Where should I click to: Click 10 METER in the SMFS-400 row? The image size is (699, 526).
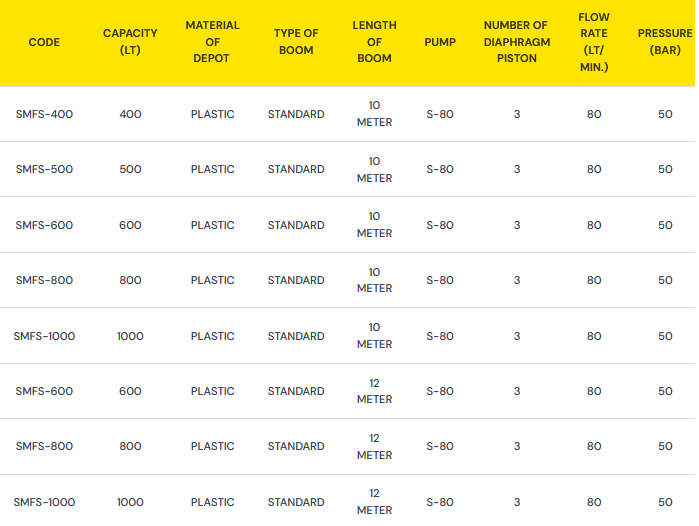374,114
